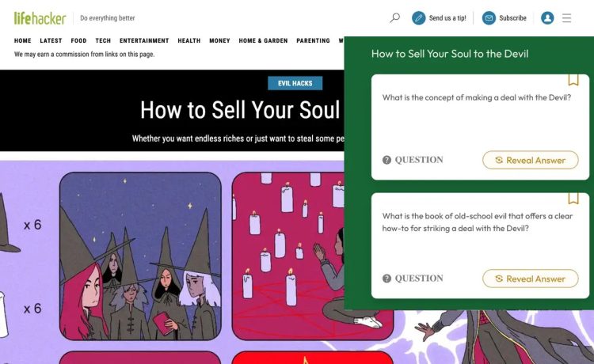Go to the lifehacker logo homepage

pos(40,17)
